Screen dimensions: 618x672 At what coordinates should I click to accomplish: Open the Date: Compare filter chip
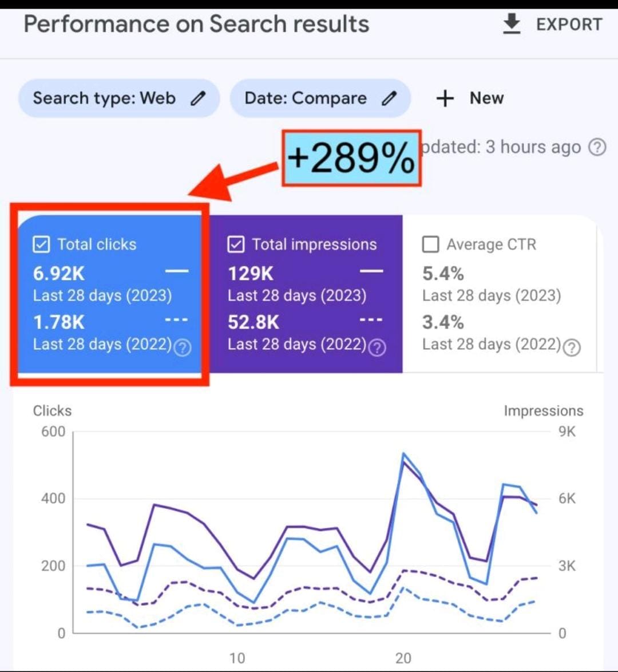point(320,98)
